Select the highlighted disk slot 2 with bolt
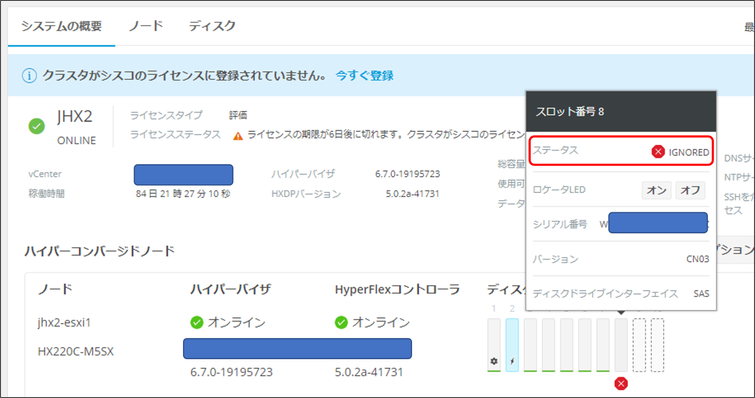Screen dimensions: 755x398 point(512,345)
